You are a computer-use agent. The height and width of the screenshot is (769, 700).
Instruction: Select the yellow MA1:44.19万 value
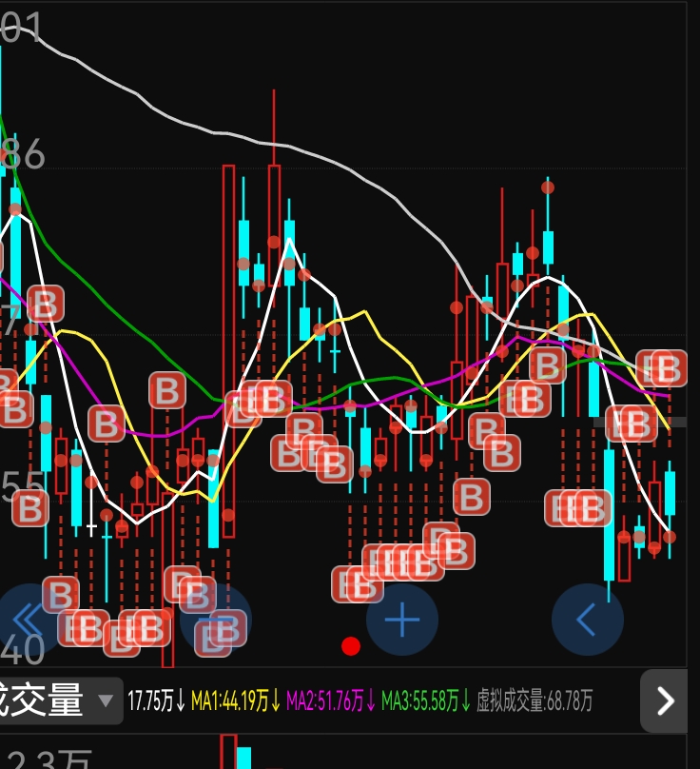(235, 700)
